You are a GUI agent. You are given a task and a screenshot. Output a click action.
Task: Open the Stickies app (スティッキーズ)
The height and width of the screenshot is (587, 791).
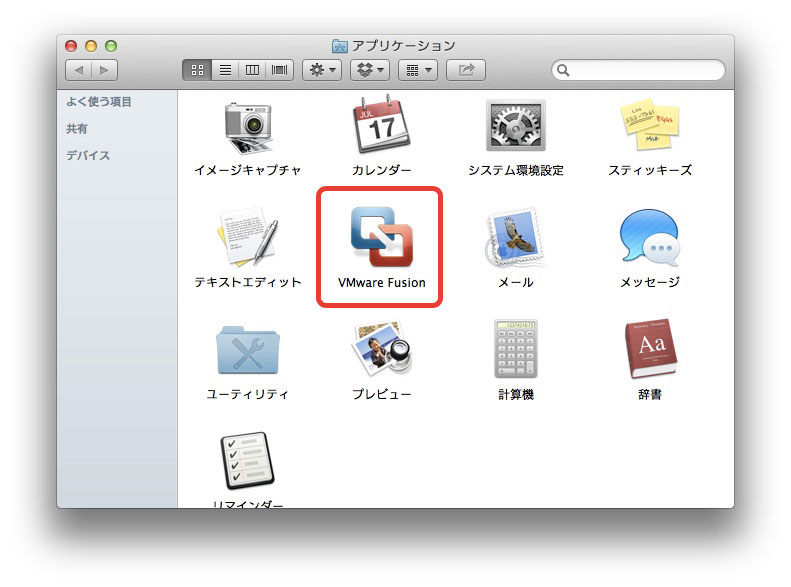click(650, 125)
